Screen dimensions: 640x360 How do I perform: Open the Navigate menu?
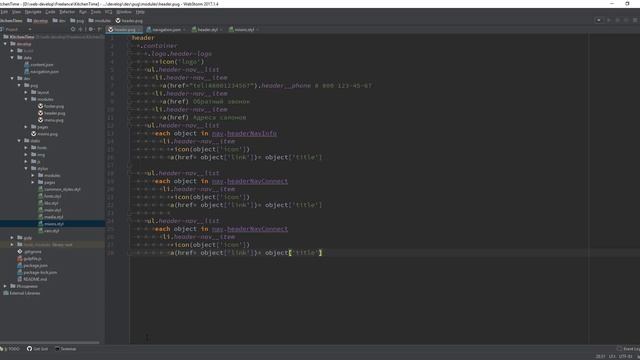(33, 12)
